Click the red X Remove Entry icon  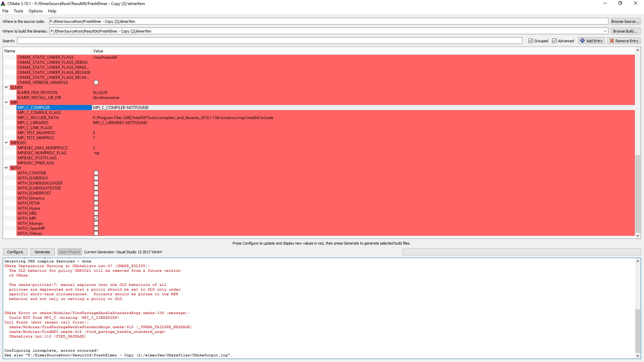[612, 41]
